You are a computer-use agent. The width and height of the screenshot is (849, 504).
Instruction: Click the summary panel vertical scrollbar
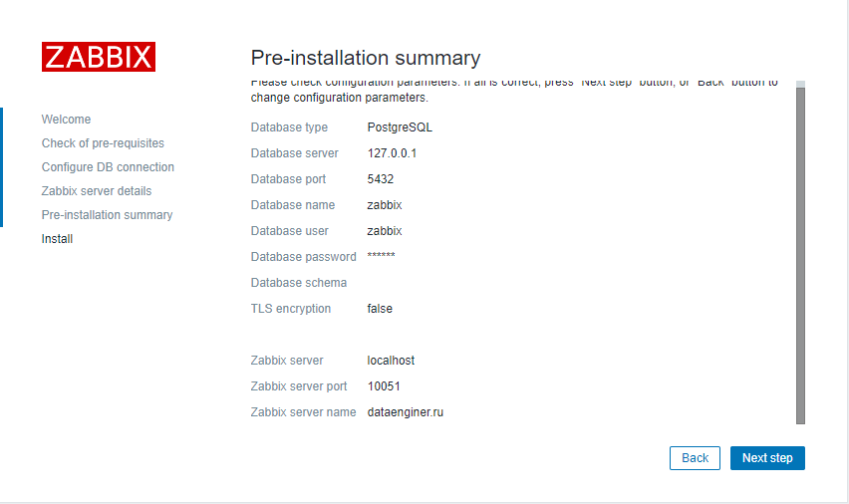point(800,254)
